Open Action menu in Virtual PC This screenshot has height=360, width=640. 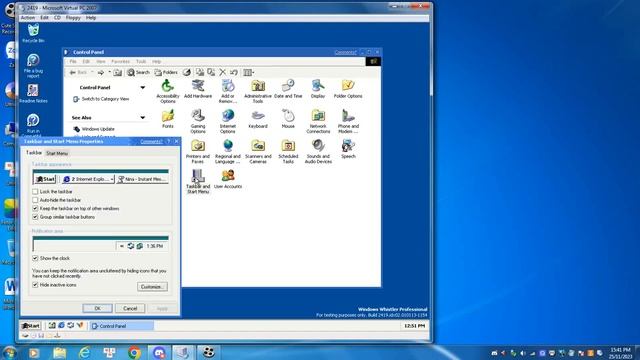28,18
